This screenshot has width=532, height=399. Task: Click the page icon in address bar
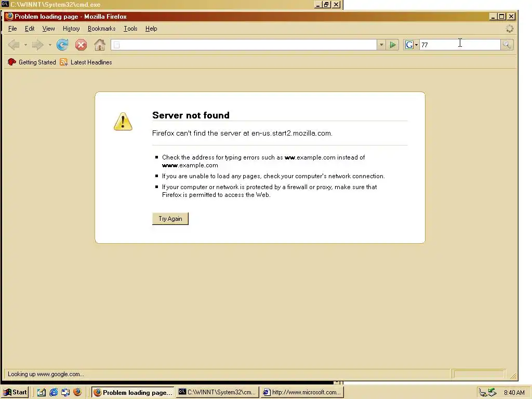(116, 45)
